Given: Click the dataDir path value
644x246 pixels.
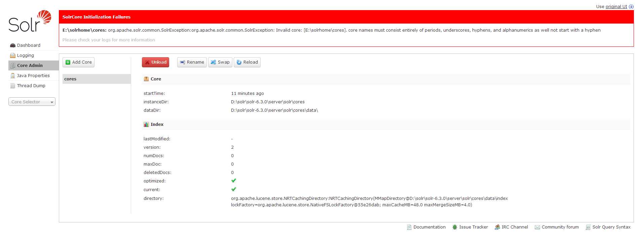Looking at the screenshot, I should coord(274,110).
